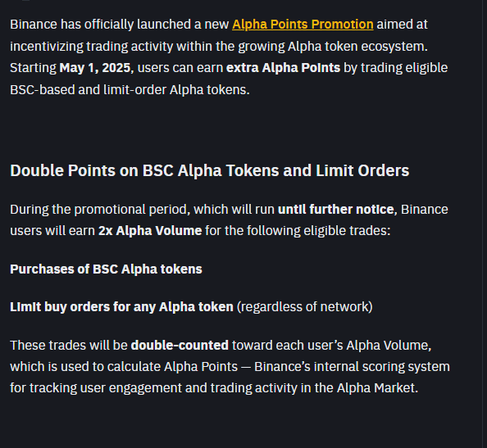The width and height of the screenshot is (487, 448).
Task: Click 'During the promotional period' sentence start
Action: pyautogui.click(x=100, y=210)
